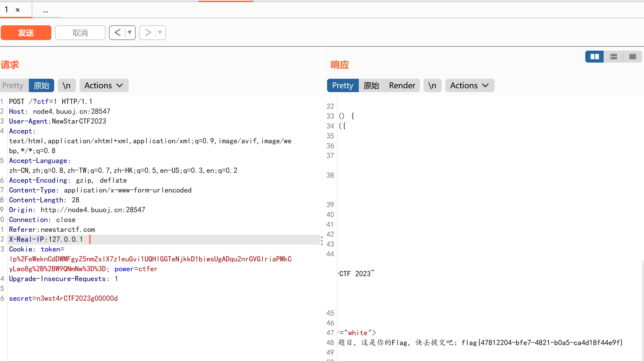Toggle \n display in request panel

[x=66, y=85]
